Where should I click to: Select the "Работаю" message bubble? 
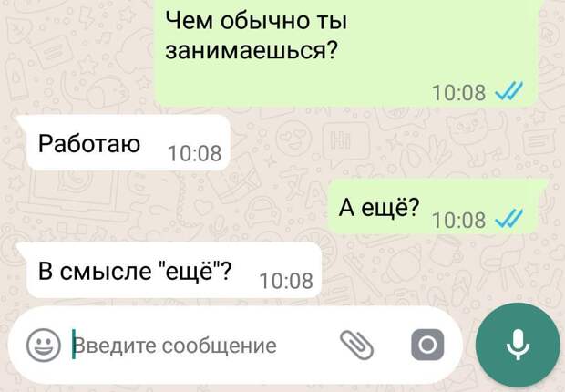128,143
